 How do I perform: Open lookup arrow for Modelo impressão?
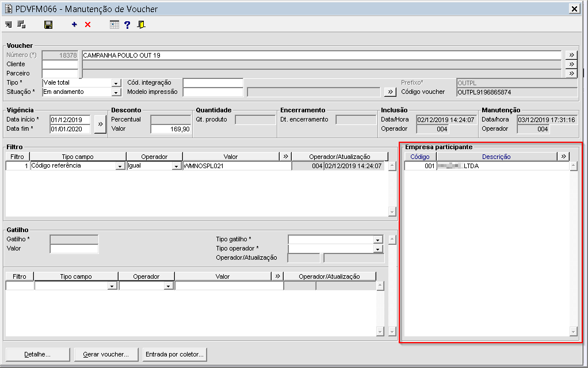click(391, 92)
